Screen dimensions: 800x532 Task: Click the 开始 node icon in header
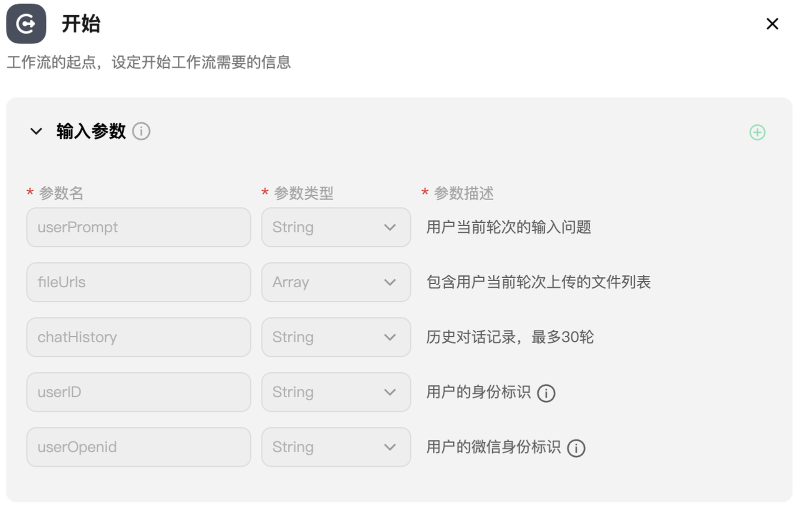coord(26,23)
